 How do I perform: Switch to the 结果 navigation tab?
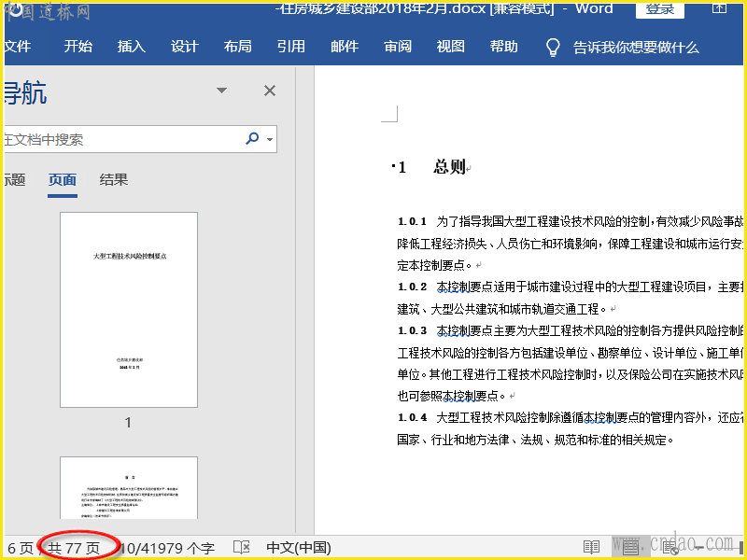pyautogui.click(x=114, y=180)
